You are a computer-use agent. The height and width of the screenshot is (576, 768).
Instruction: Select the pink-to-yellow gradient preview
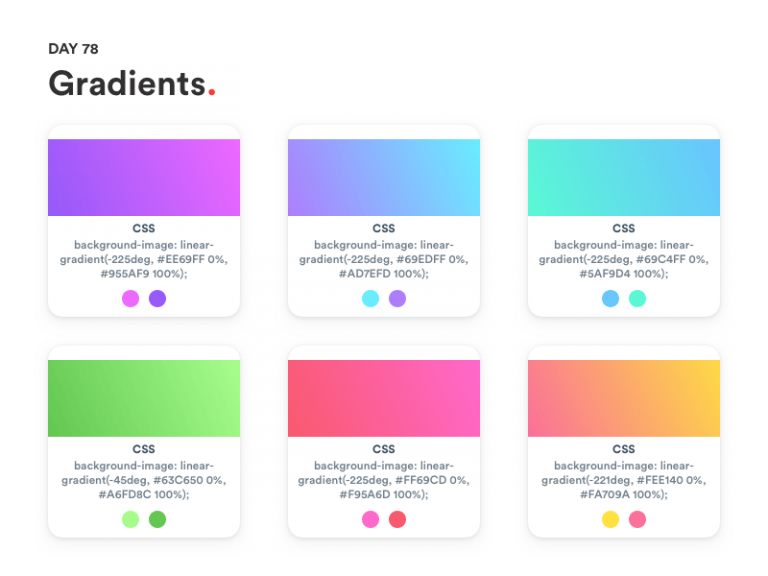(x=624, y=398)
